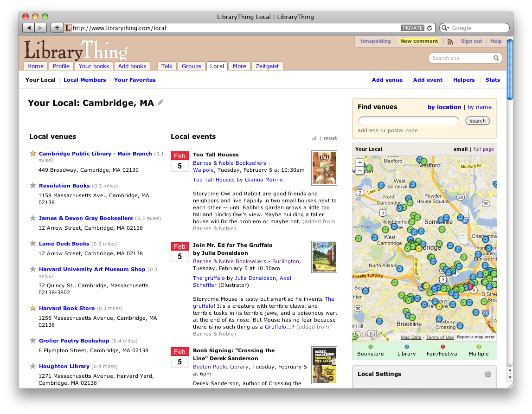Open The Gruffalo book cover thumbnail
The width and height of the screenshot is (532, 414).
(324, 257)
